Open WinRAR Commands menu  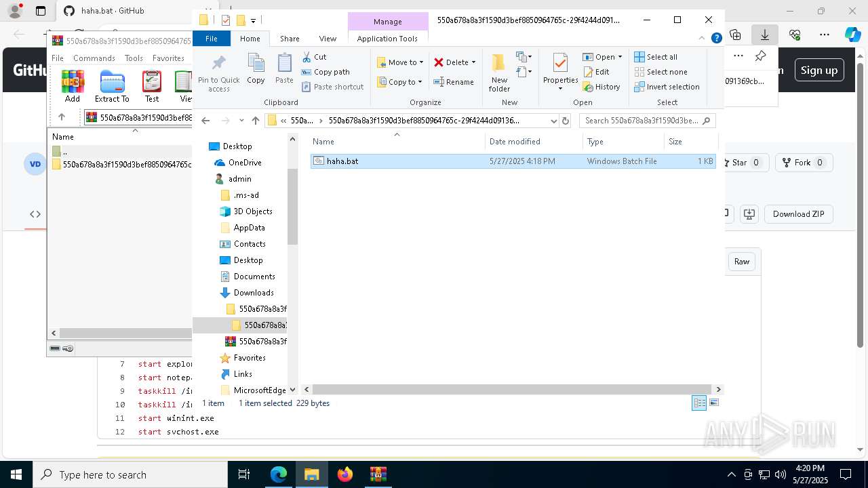coord(94,58)
